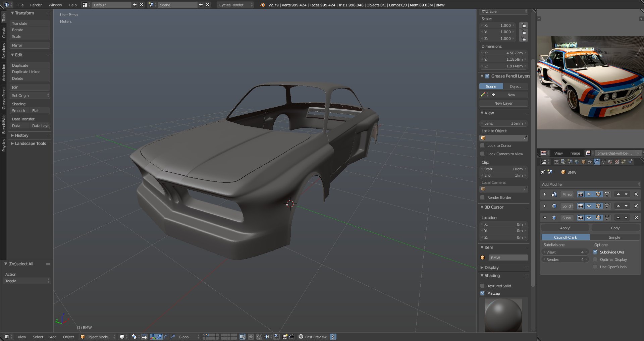This screenshot has height=341, width=644.
Task: Open the Scene properties tab
Action: (570, 162)
